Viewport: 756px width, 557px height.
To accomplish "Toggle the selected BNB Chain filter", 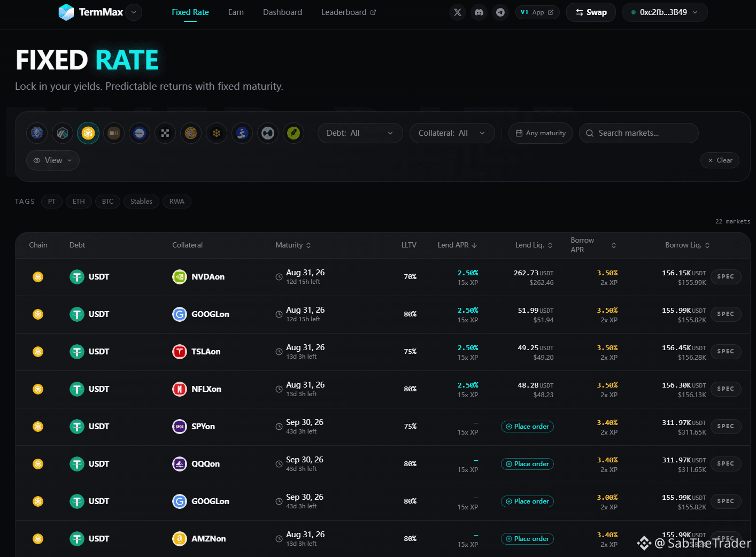I will click(88, 133).
